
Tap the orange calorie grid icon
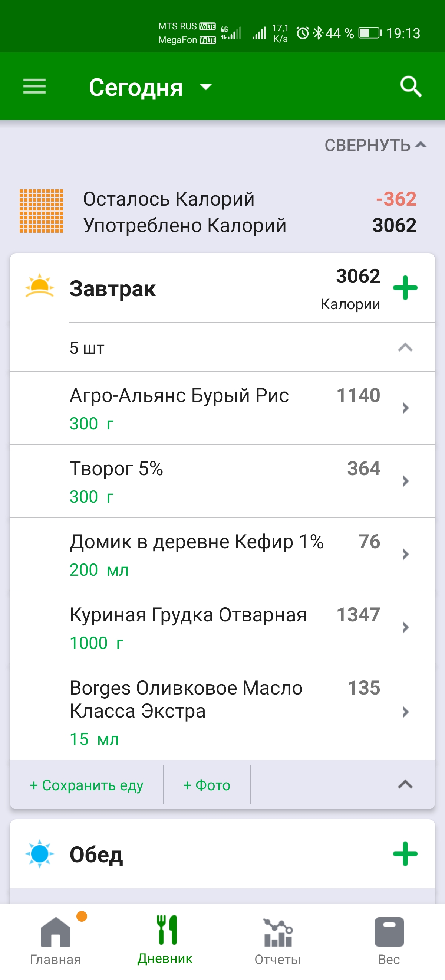click(42, 211)
